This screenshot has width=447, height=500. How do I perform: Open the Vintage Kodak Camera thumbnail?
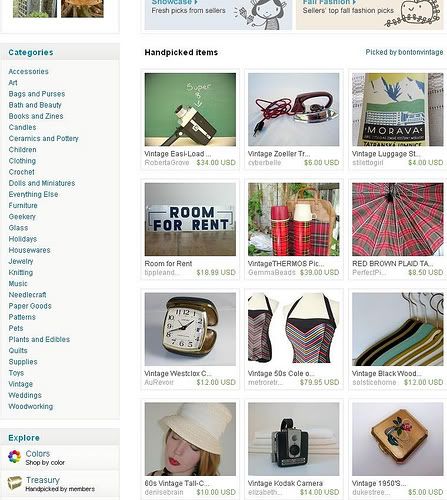[294, 439]
